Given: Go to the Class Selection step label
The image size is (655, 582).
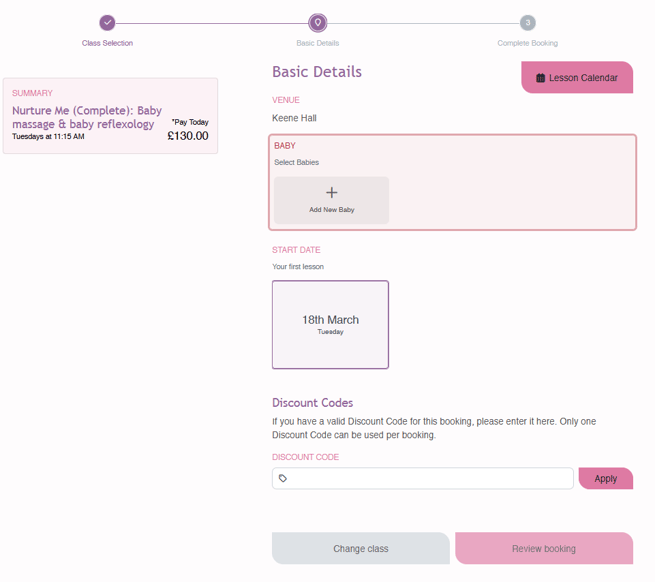Looking at the screenshot, I should [107, 44].
